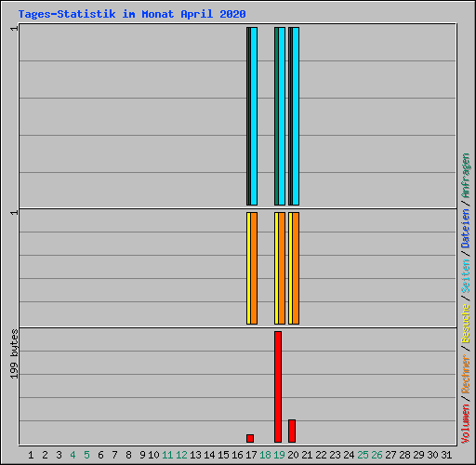Click the tall red Volumen bar for day 19
The height and width of the screenshot is (465, 476).
pos(278,387)
